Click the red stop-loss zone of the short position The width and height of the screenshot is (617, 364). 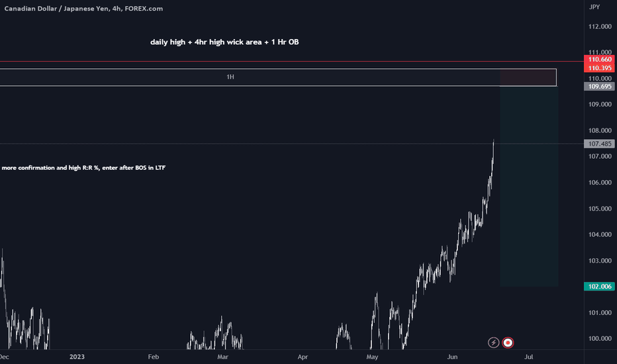coord(528,77)
